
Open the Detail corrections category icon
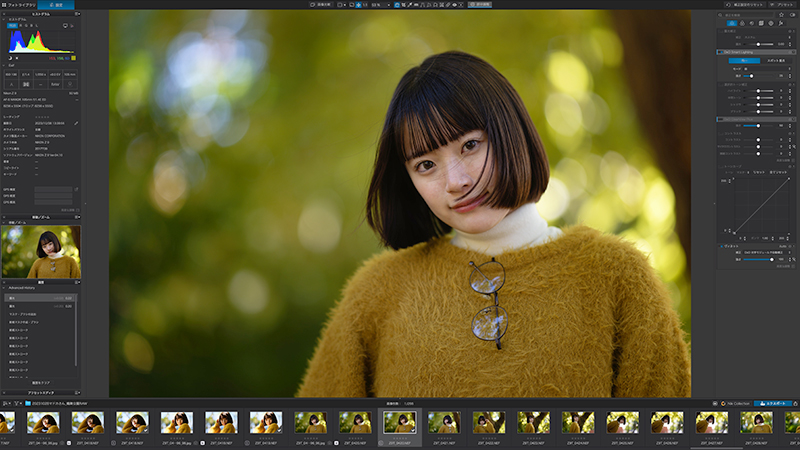pyautogui.click(x=752, y=23)
